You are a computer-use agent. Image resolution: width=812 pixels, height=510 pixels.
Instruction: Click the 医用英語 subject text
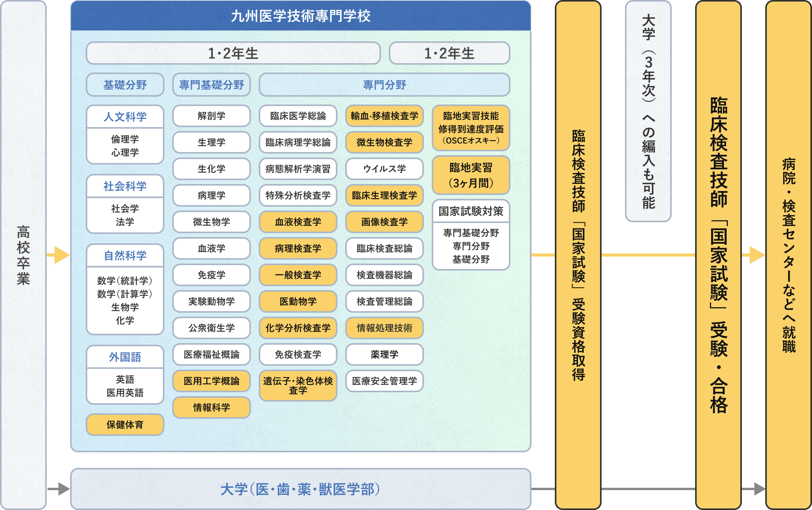point(125,393)
